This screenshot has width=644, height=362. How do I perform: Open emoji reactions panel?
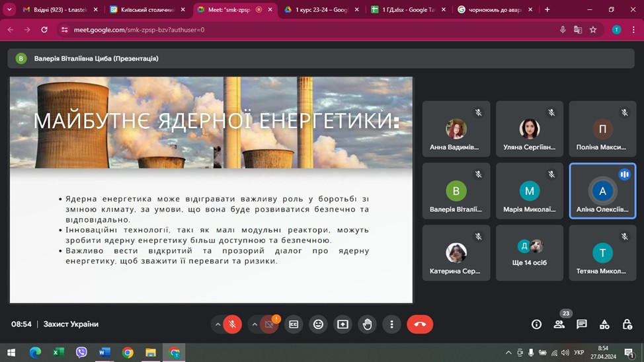(x=318, y=324)
